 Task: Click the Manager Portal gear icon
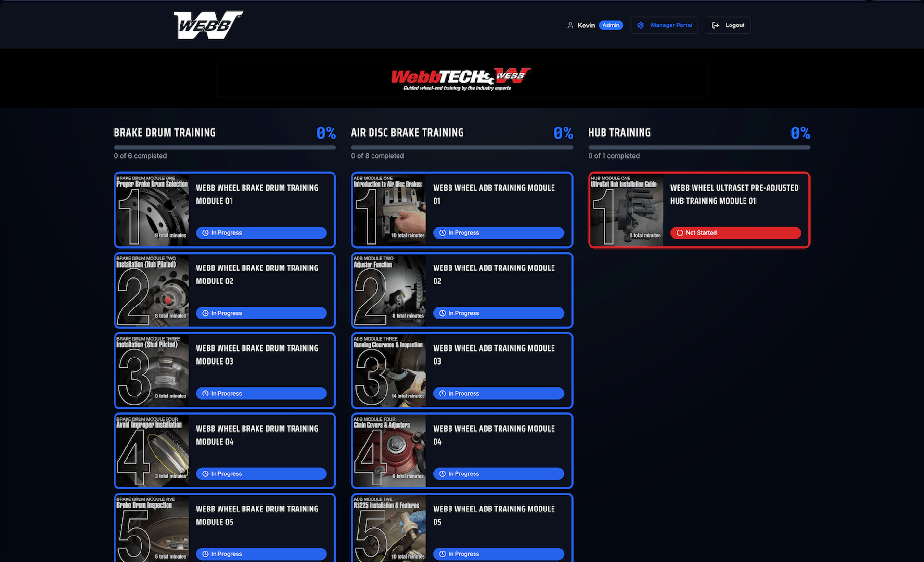click(x=641, y=26)
